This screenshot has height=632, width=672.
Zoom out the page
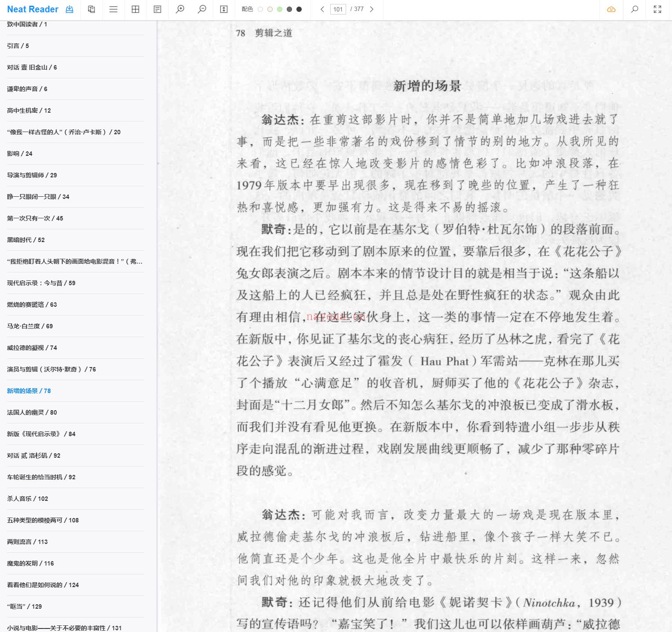[202, 9]
